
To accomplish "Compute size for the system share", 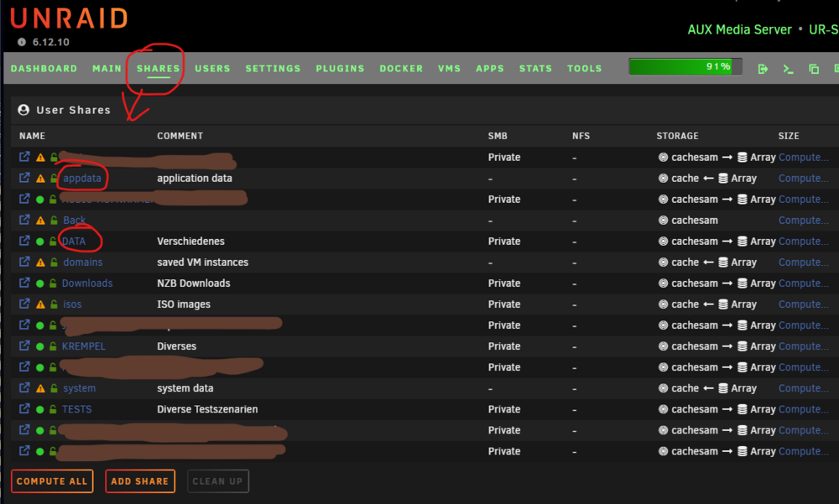I will point(803,388).
